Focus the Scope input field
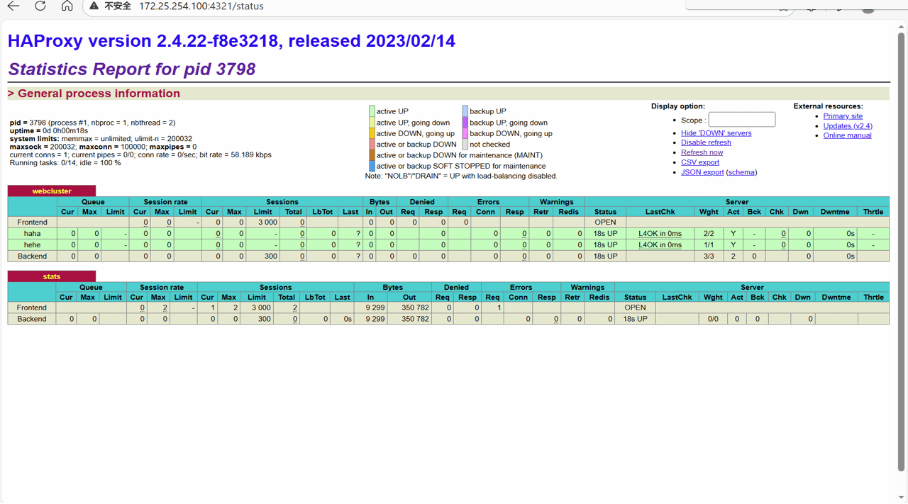The image size is (908, 504). point(742,120)
